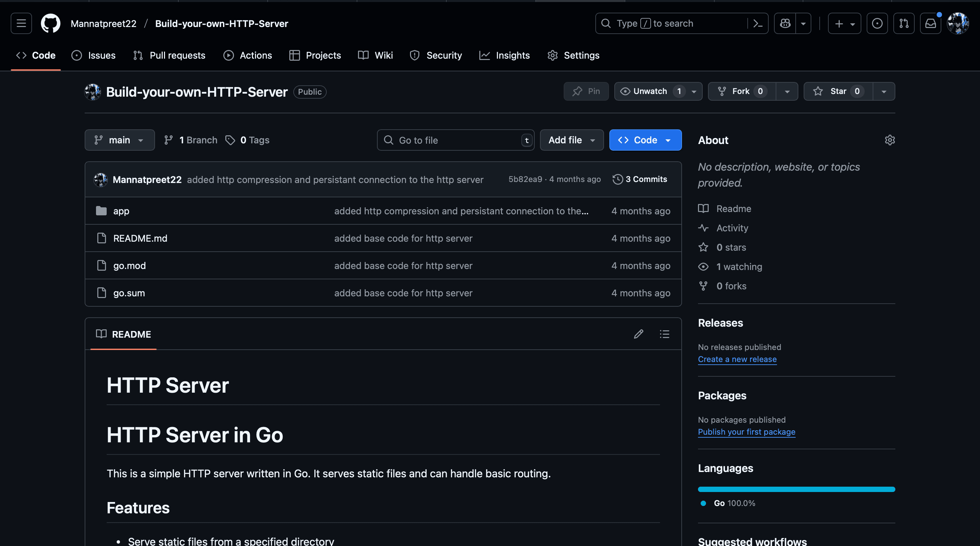Click the repository owner avatar beside title
Image resolution: width=980 pixels, height=546 pixels.
tap(92, 92)
